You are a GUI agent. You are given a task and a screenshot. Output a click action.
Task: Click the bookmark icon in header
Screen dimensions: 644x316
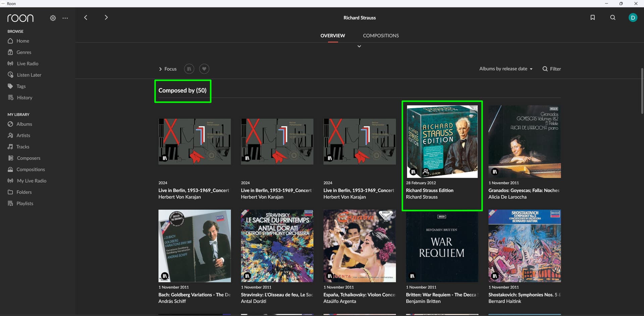click(592, 17)
